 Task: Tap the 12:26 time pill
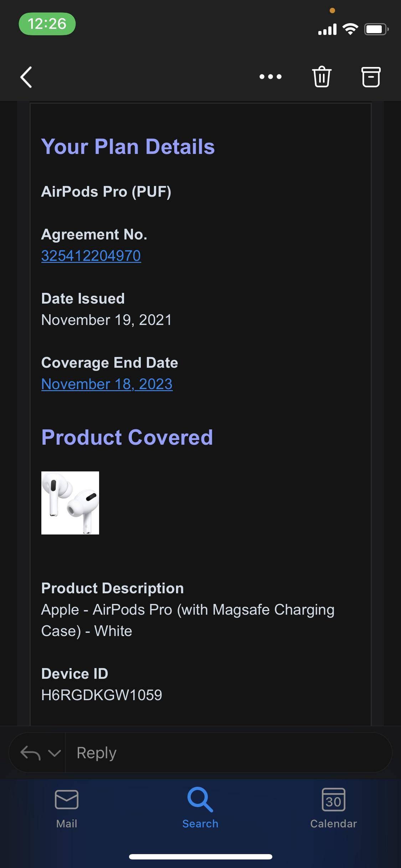click(47, 24)
